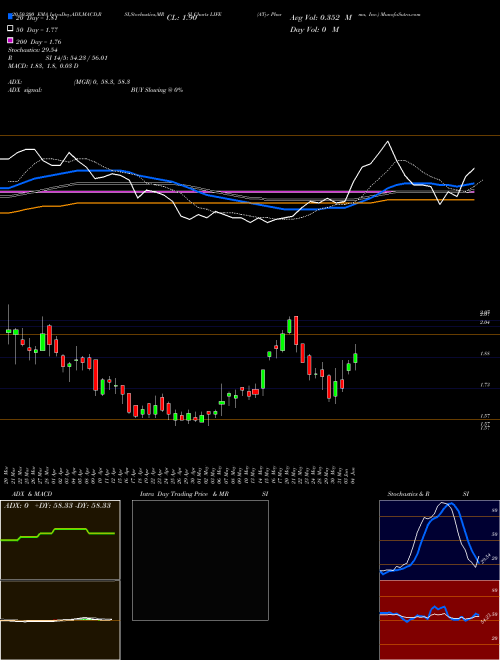
Task: Open the empty Intra Day Trading Price chart panel
Action: click(x=200, y=560)
